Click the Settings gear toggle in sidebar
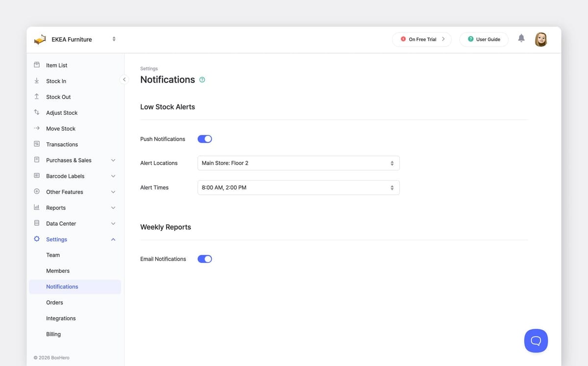The height and width of the screenshot is (366, 588). pyautogui.click(x=36, y=239)
